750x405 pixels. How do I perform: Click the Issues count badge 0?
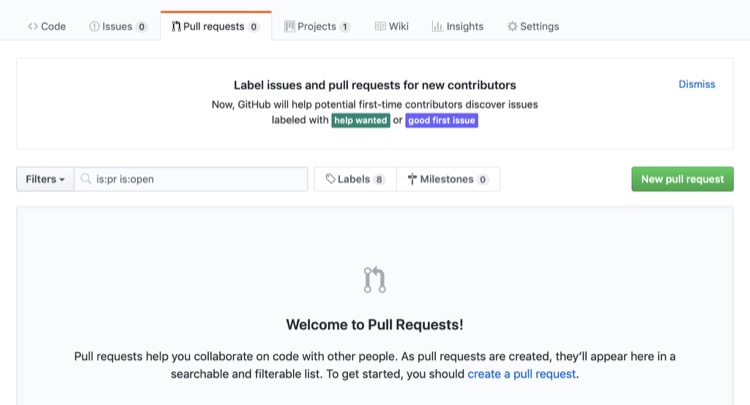click(142, 27)
